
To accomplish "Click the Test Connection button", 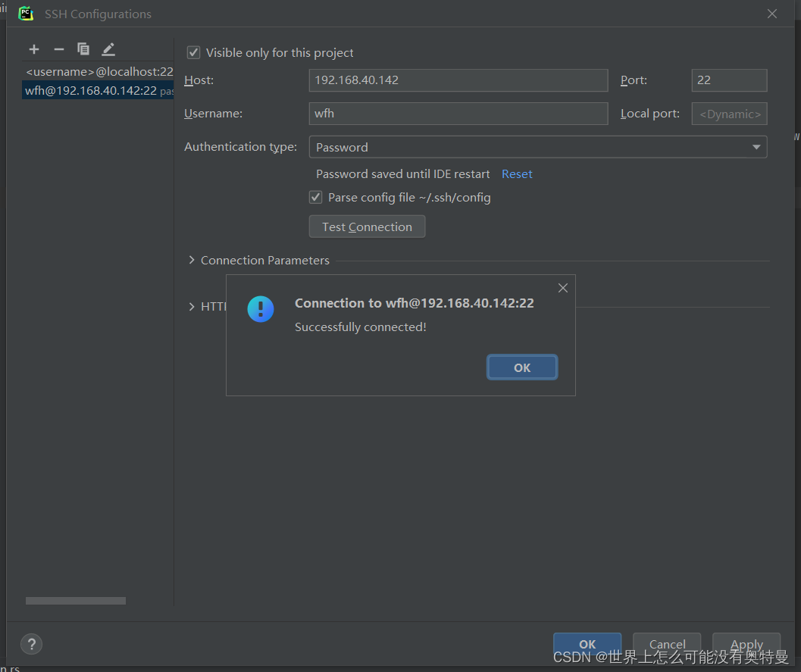I will click(367, 227).
